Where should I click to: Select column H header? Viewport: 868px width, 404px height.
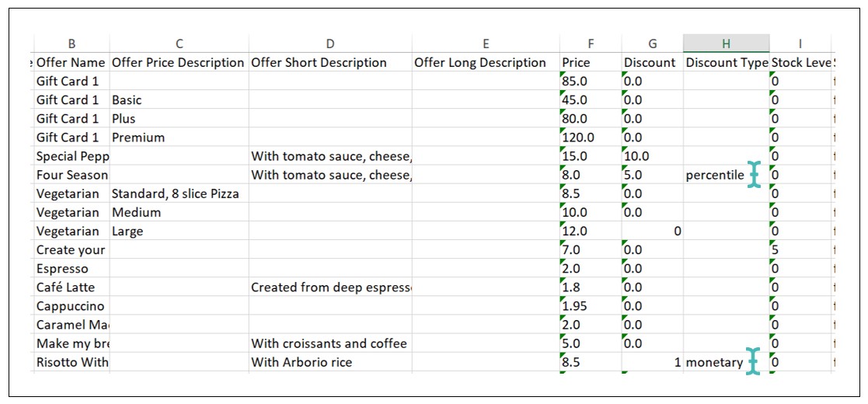coord(726,44)
